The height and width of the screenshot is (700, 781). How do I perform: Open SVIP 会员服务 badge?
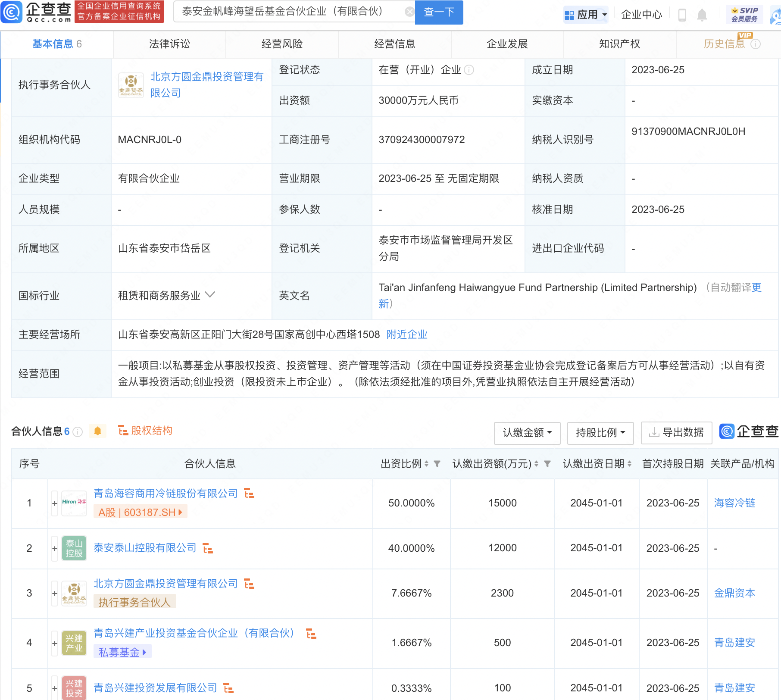(x=744, y=15)
